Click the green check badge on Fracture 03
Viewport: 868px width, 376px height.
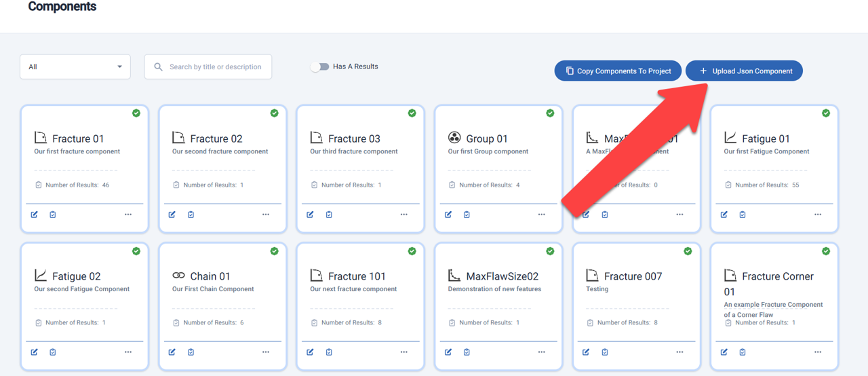point(412,113)
